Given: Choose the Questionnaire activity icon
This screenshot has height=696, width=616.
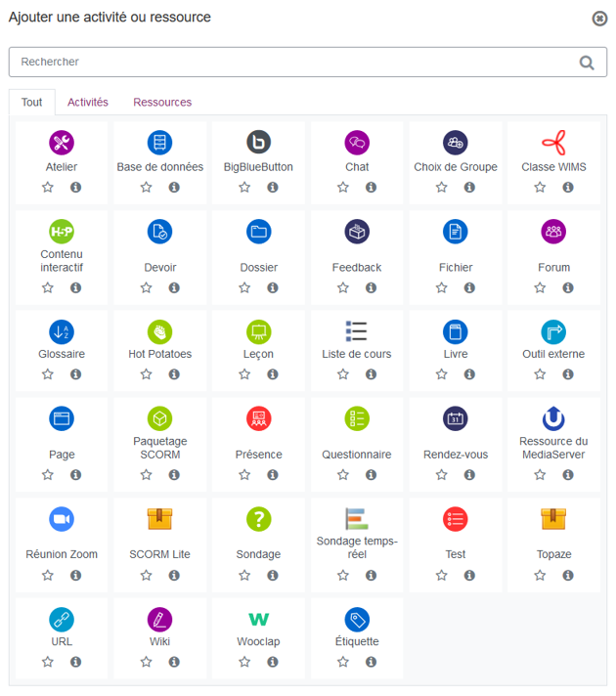Looking at the screenshot, I should (357, 418).
